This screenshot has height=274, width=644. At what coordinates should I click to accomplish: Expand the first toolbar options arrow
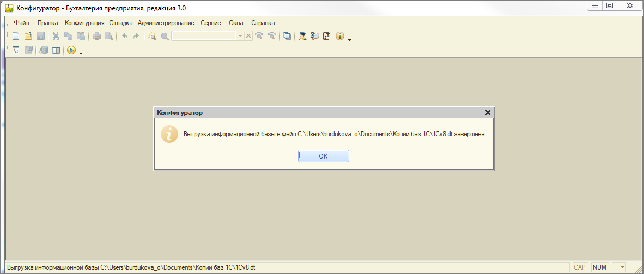(350, 40)
